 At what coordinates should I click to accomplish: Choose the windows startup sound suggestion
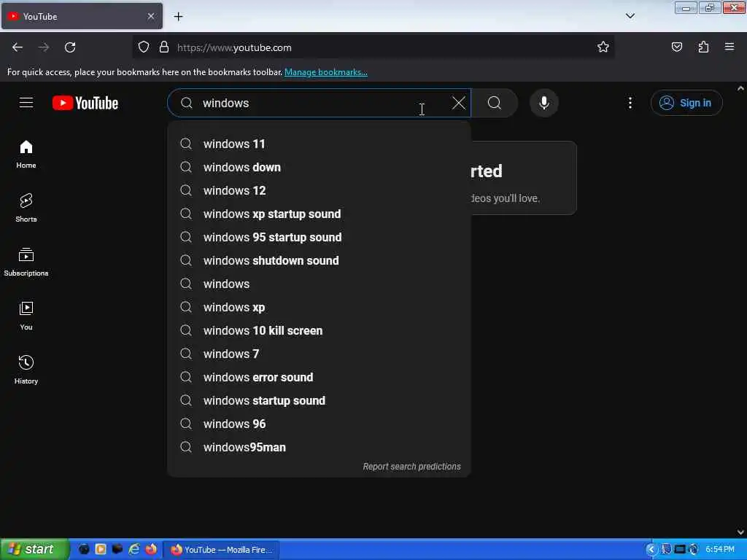click(x=319, y=400)
